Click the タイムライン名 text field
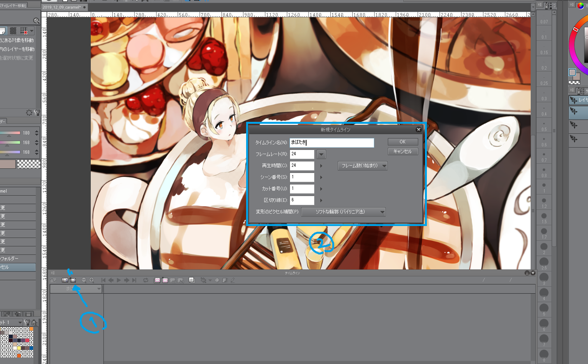The height and width of the screenshot is (364, 588). [332, 143]
